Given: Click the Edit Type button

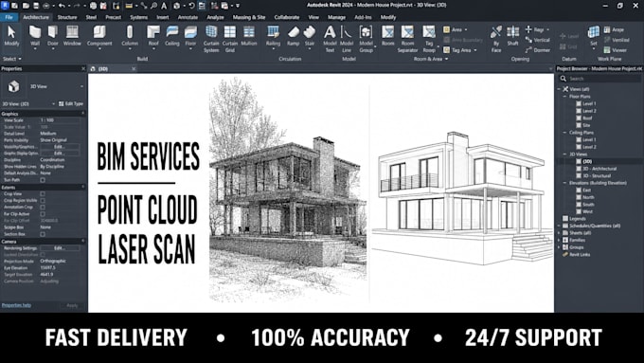Looking at the screenshot, I should coord(71,104).
